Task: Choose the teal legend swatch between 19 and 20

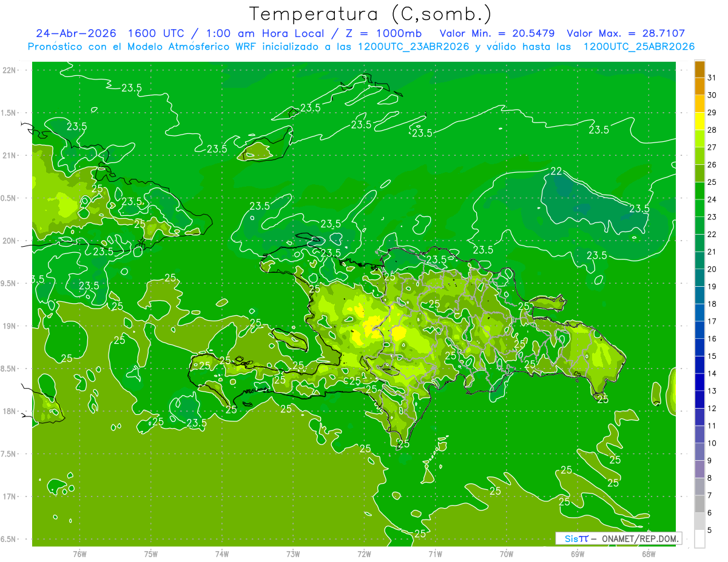Action: click(x=699, y=278)
